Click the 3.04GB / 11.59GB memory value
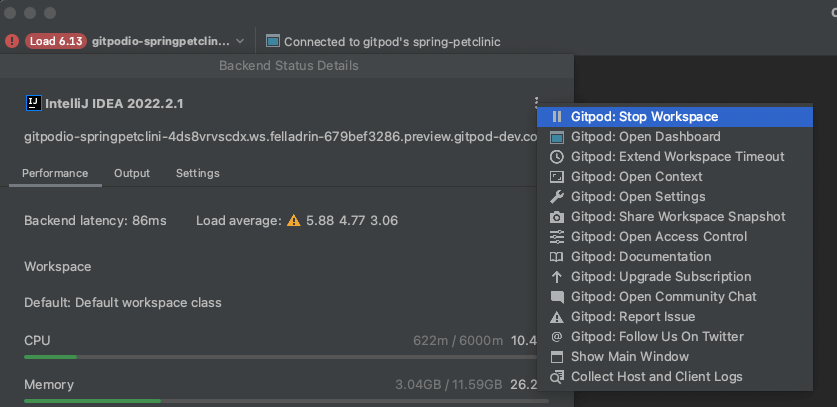 coord(449,385)
